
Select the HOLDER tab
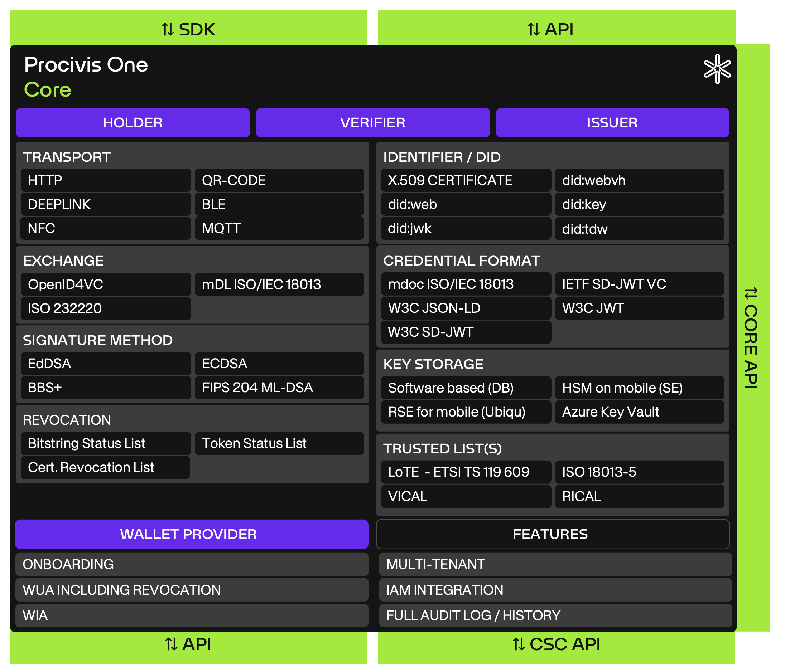point(133,123)
